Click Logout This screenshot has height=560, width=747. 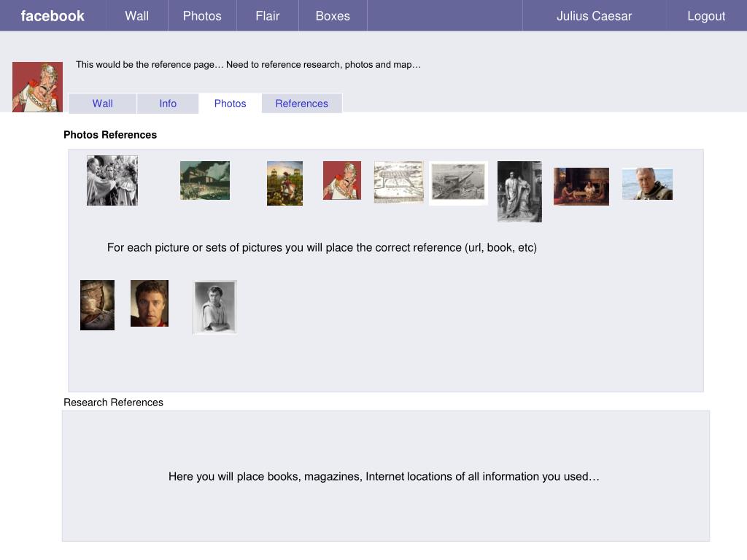[706, 16]
